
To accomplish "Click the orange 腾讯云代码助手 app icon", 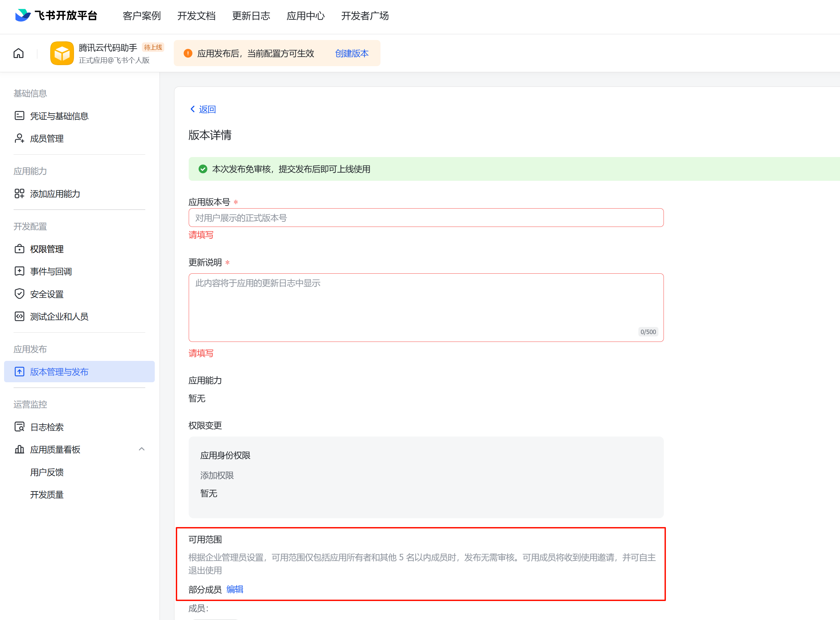I will point(62,53).
